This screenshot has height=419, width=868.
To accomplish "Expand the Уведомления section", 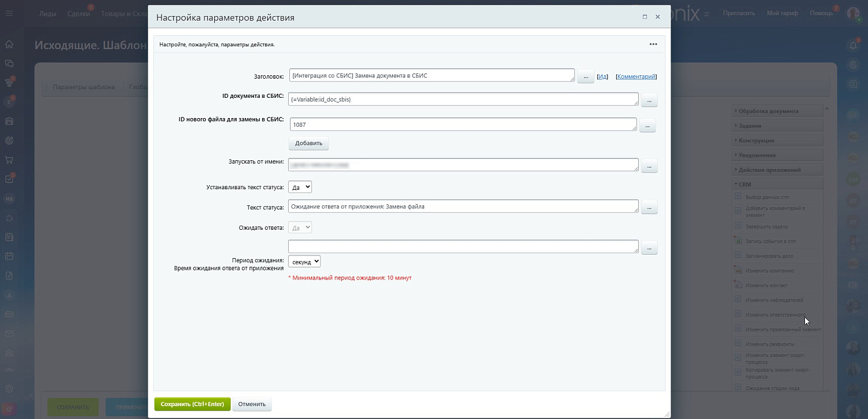I will (778, 155).
